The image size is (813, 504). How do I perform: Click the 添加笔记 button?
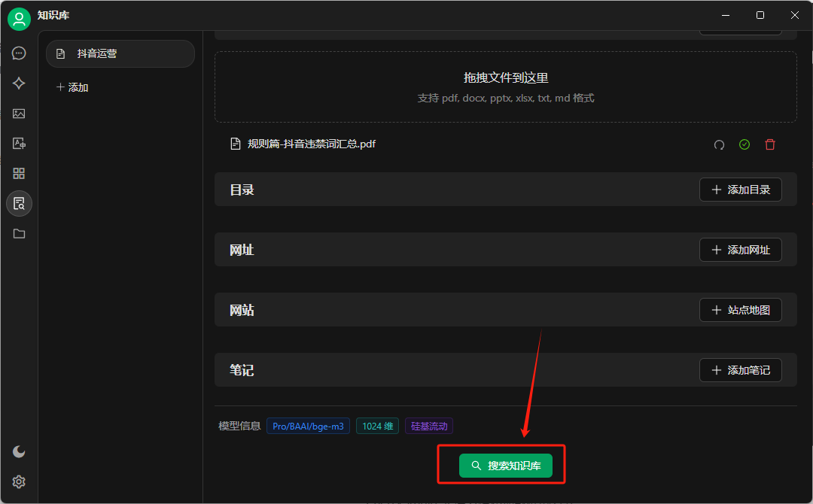click(740, 370)
